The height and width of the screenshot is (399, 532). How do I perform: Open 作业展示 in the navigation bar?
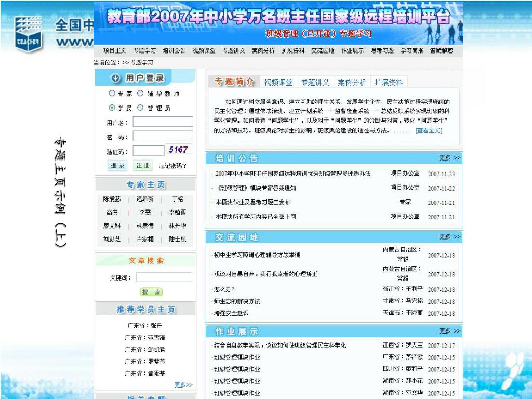(x=353, y=50)
